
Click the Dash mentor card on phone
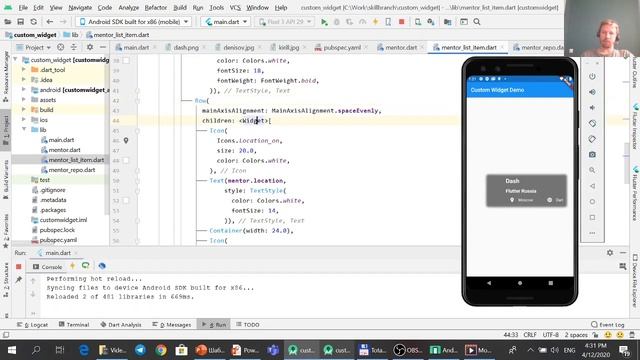526,191
